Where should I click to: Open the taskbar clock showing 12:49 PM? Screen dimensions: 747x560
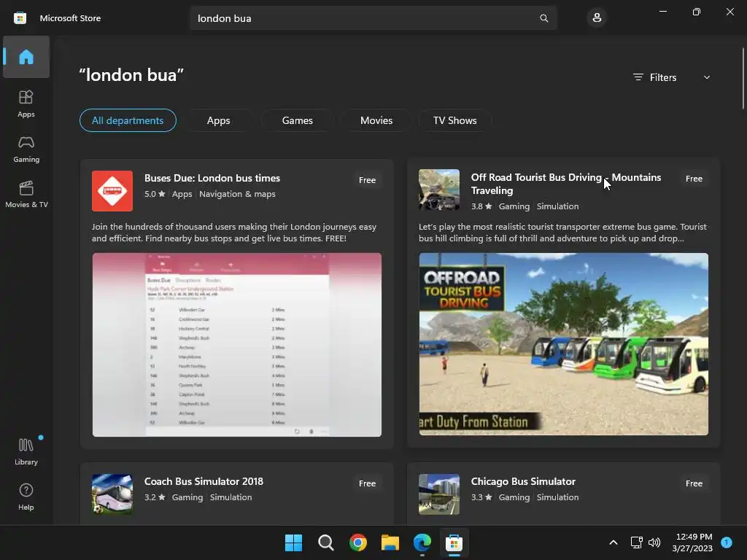692,542
